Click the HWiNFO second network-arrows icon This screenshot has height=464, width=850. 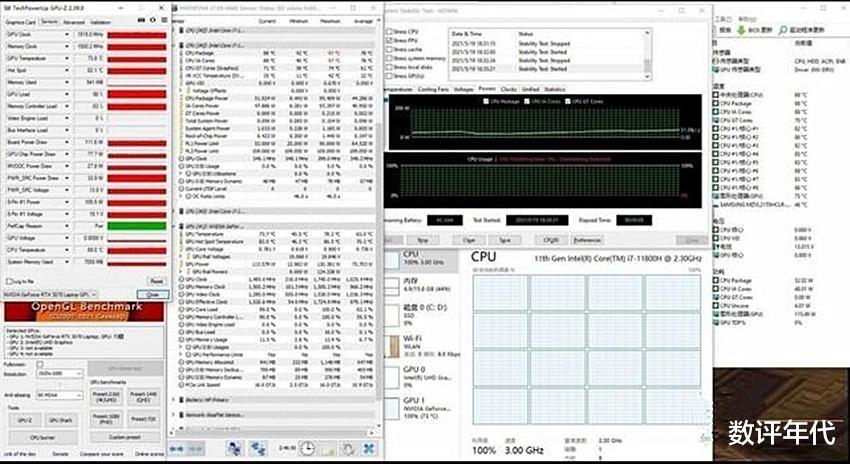[x=257, y=448]
